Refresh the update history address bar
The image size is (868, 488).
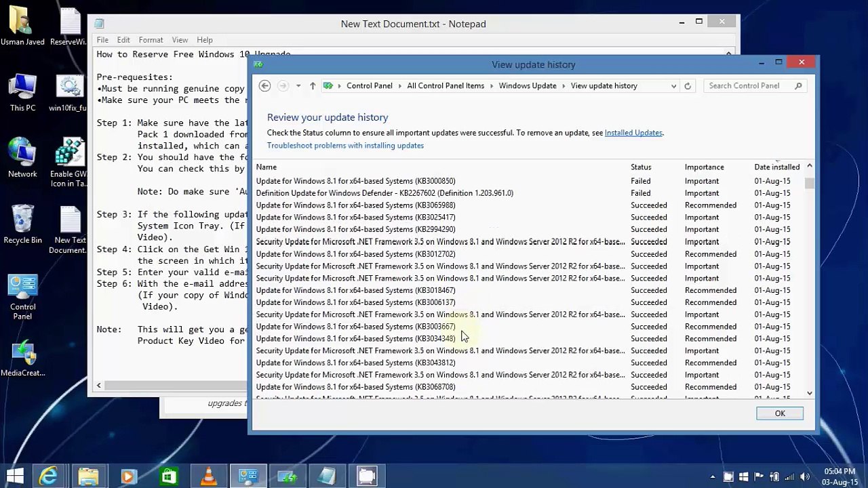coord(688,86)
